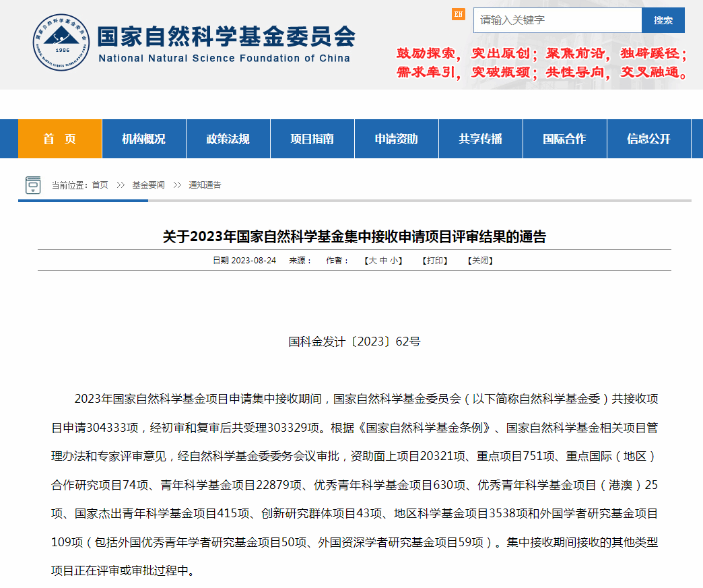Set font size to large (大)
The height and width of the screenshot is (588, 703).
click(372, 261)
